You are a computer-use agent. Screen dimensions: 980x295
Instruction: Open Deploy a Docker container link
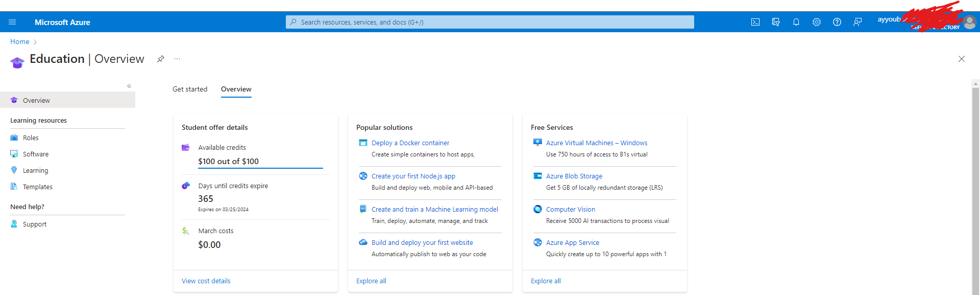(410, 143)
